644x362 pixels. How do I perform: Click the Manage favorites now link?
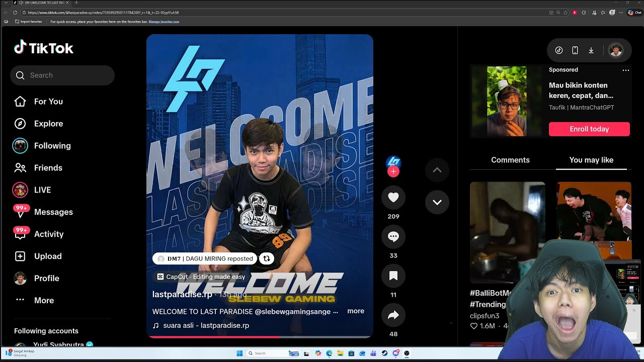(164, 22)
